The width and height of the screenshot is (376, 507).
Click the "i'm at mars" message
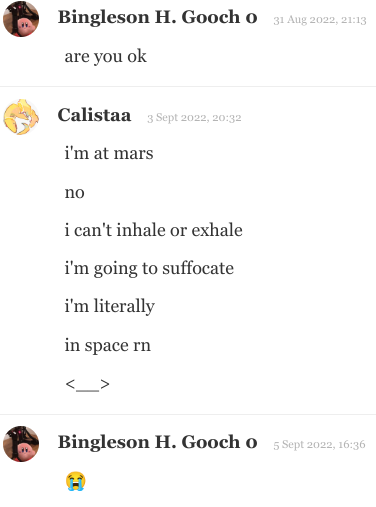pyautogui.click(x=109, y=153)
